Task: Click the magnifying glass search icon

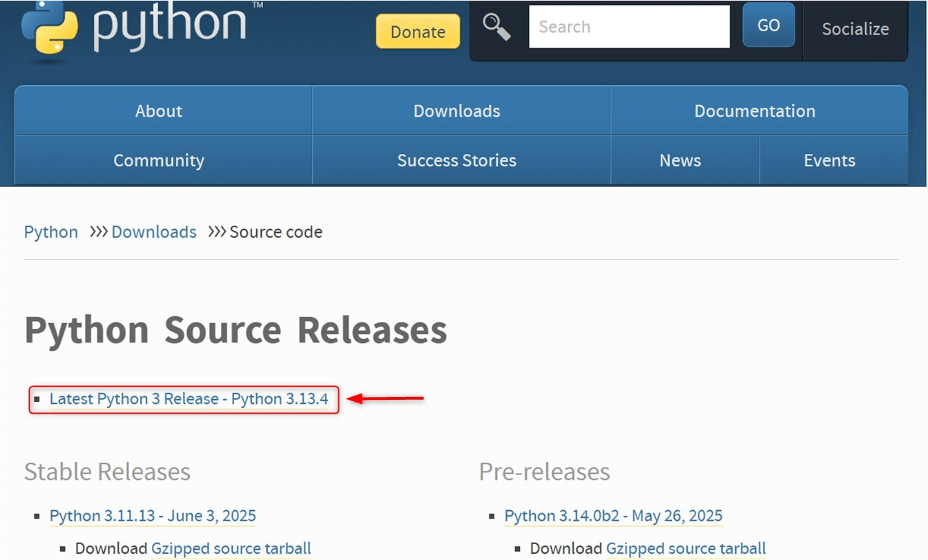Action: pyautogui.click(x=496, y=27)
